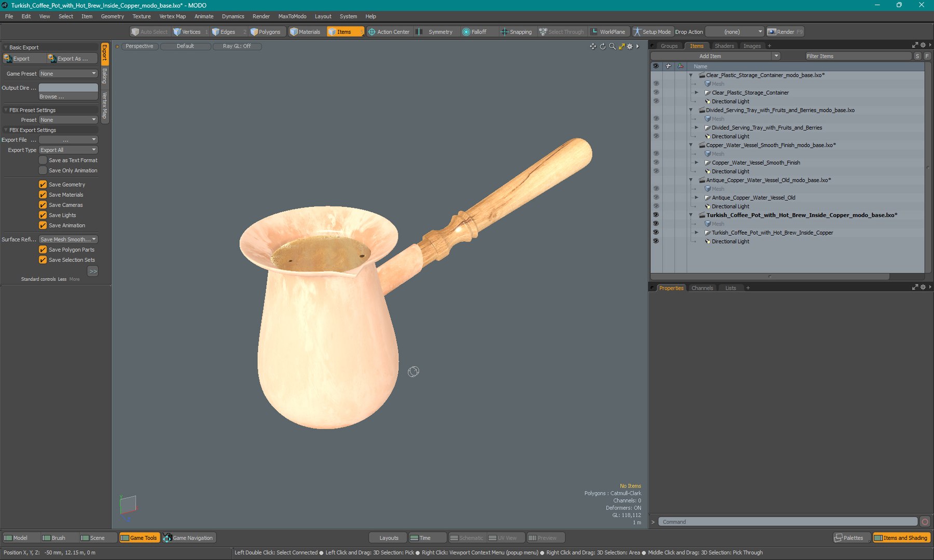Click Export As button

pyautogui.click(x=72, y=59)
